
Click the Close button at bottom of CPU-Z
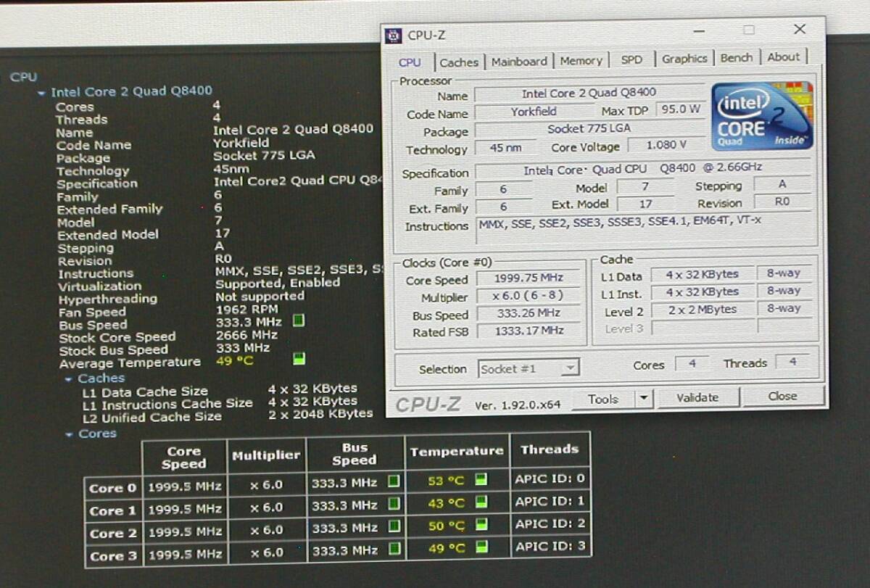783,396
